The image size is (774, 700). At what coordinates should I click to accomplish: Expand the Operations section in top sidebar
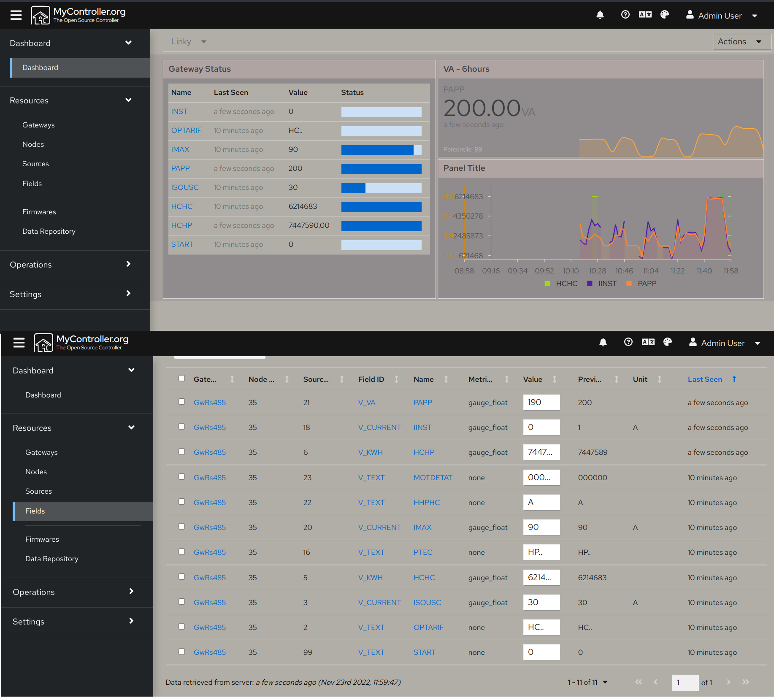[71, 265]
